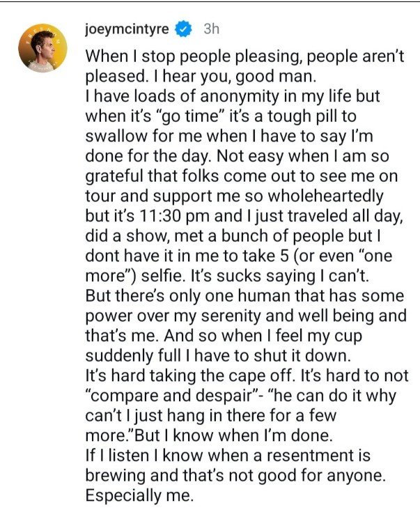Click the 3h timestamp
Viewport: 420px width, 510px height.
212,29
